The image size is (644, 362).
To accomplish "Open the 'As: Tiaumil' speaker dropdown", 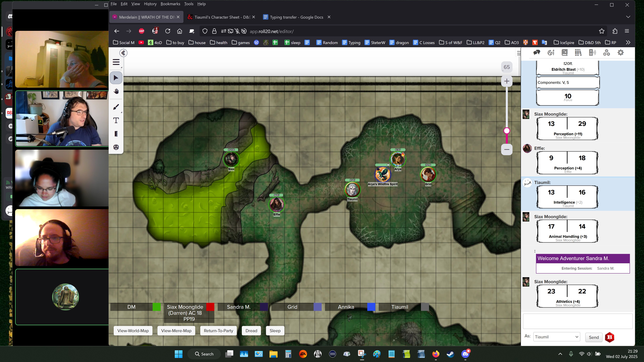I will point(556,337).
